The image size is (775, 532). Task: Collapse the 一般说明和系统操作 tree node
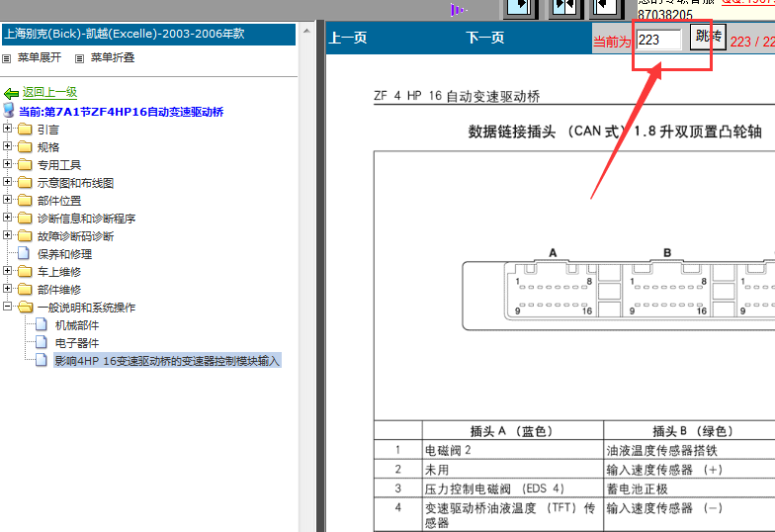7,307
